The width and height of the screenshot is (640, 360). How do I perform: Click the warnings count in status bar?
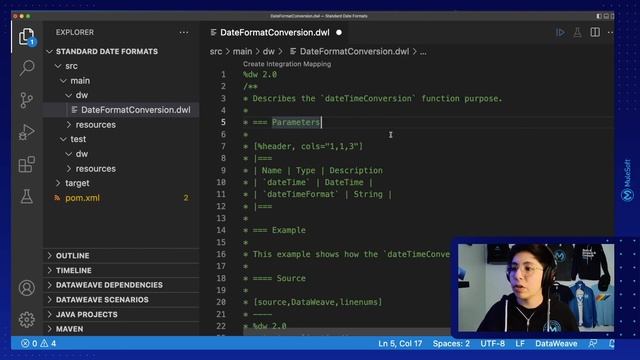point(49,344)
